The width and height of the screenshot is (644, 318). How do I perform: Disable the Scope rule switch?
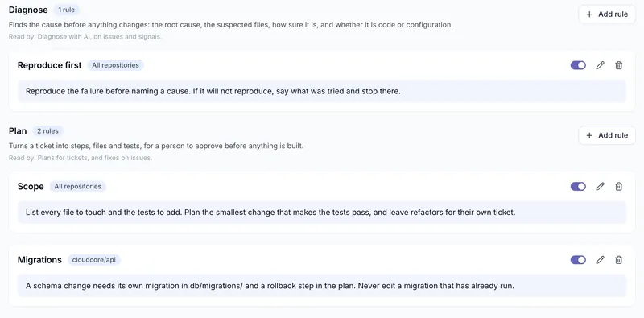click(578, 187)
